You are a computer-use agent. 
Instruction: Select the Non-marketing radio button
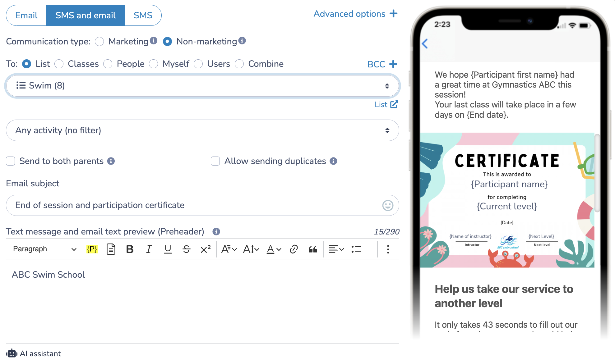(167, 42)
